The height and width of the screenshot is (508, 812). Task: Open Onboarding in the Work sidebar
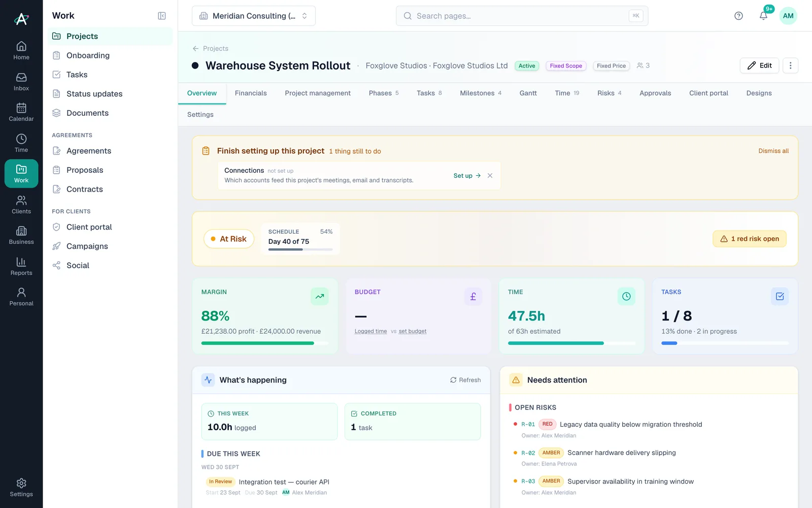tap(110, 55)
